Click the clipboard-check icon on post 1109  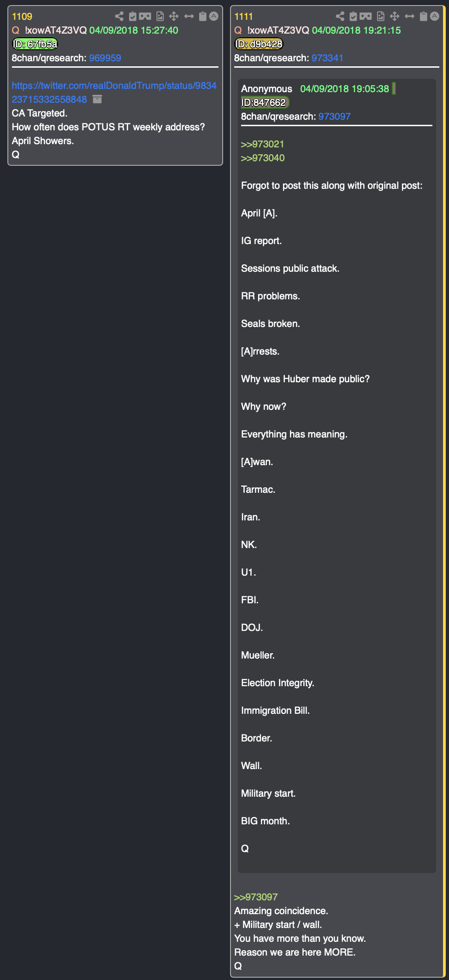[133, 17]
